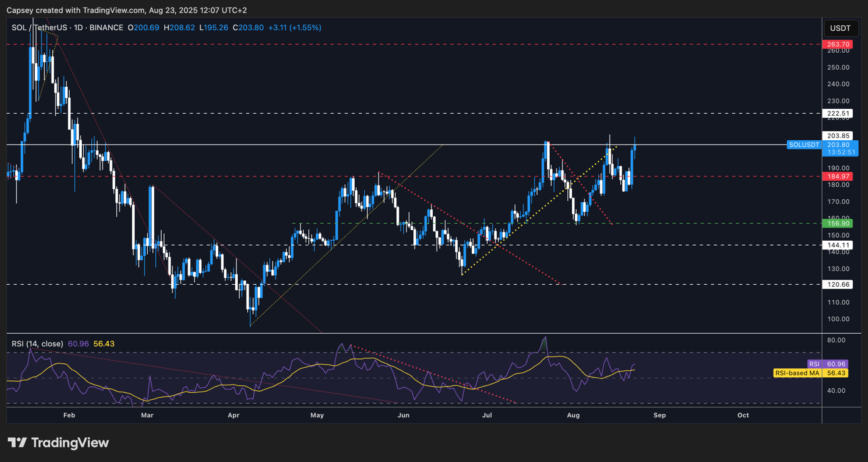Click the TradingView logo at bottom left
The width and height of the screenshot is (868, 462).
(58, 443)
